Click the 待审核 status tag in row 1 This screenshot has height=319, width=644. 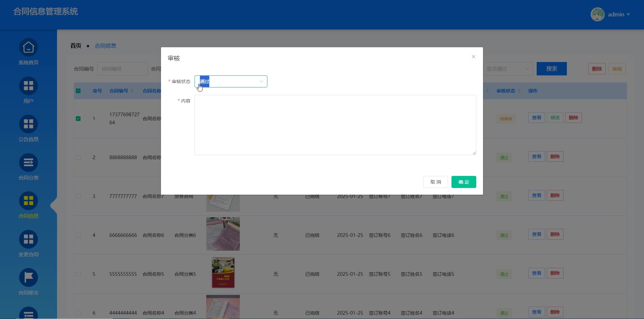506,119
